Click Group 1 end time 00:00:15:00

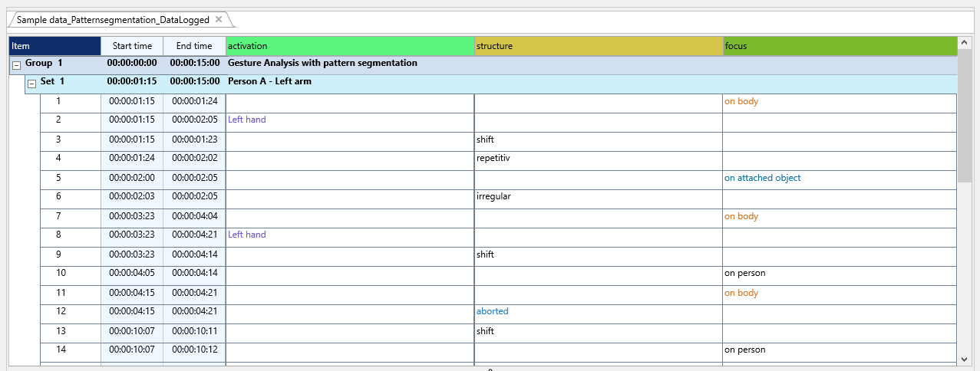[195, 63]
